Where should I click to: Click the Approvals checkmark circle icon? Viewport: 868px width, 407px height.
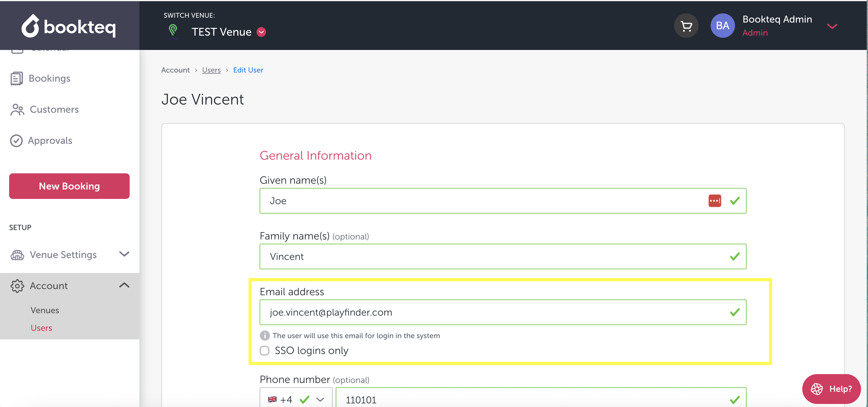(x=16, y=141)
